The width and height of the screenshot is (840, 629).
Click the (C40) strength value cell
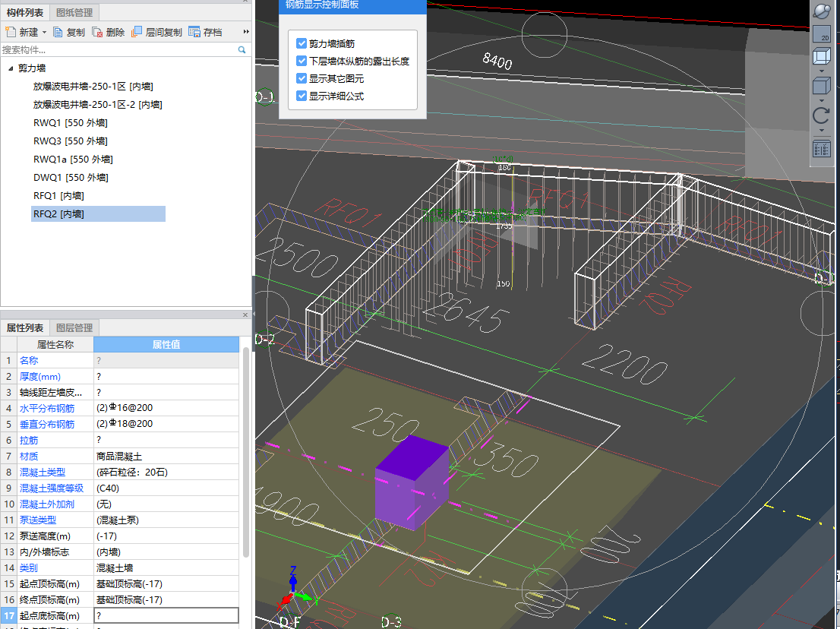(x=166, y=488)
